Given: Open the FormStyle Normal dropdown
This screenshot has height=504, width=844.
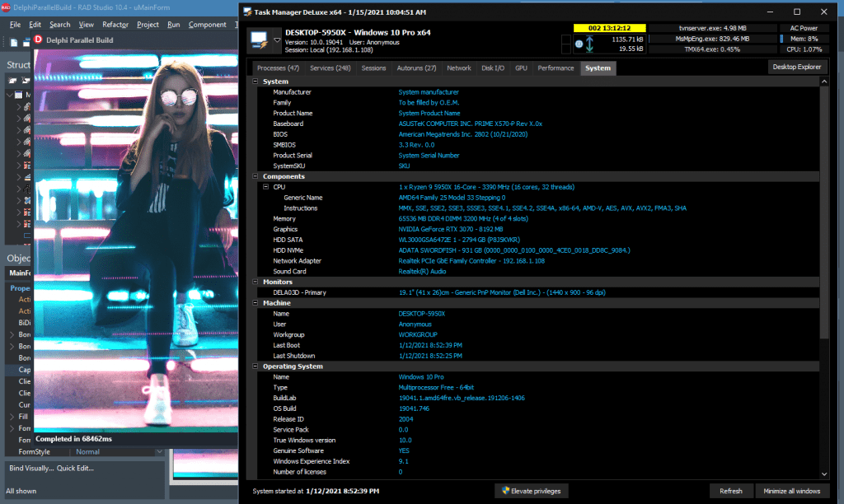Looking at the screenshot, I should pos(159,452).
